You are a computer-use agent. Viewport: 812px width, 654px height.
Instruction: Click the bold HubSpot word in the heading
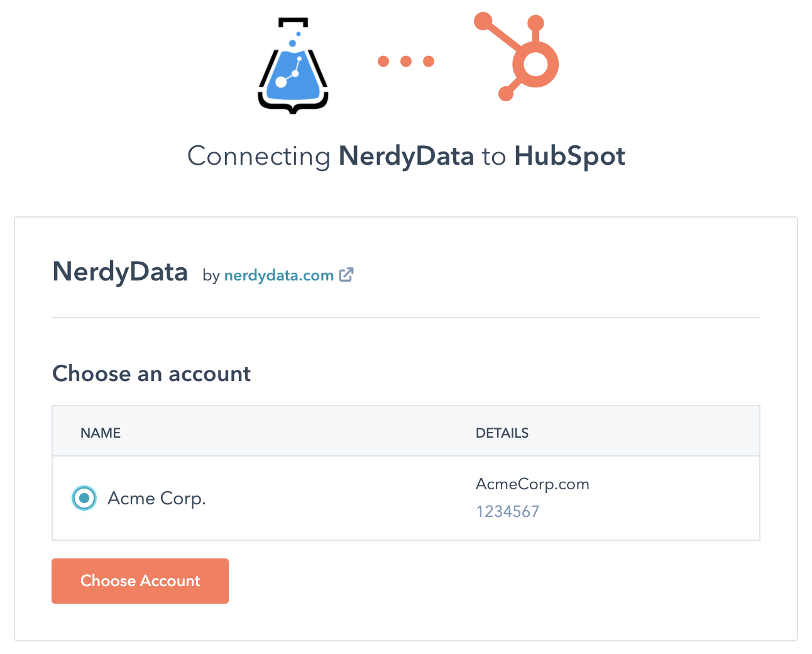tap(569, 156)
